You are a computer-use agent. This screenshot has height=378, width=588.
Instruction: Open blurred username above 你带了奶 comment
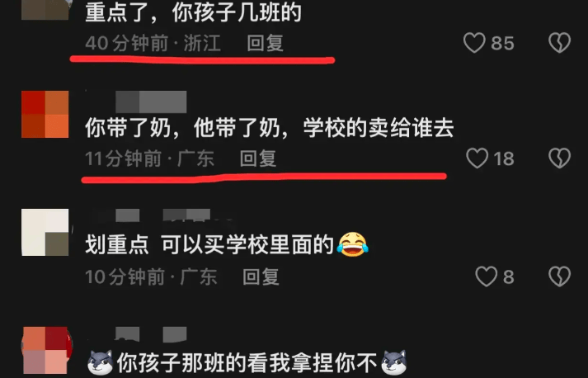pos(151,102)
